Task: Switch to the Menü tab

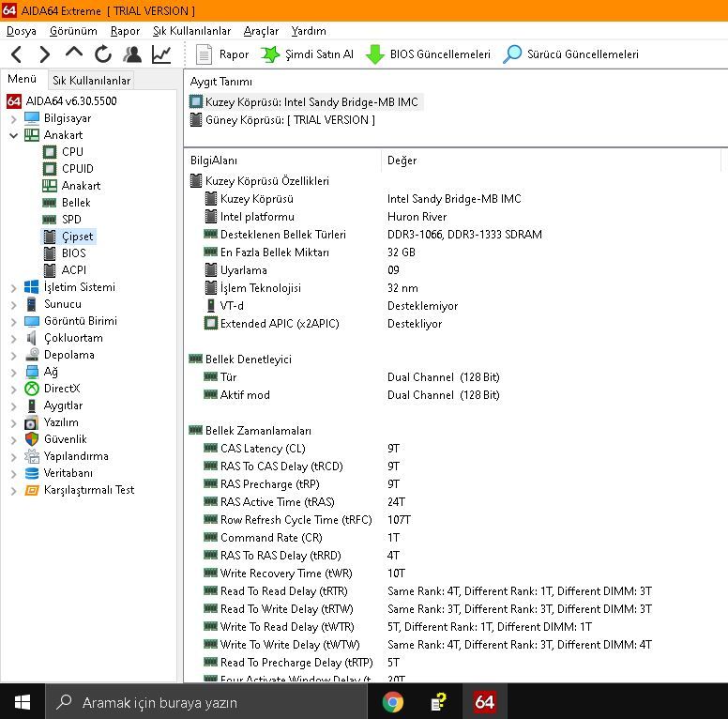Action: tap(22, 79)
